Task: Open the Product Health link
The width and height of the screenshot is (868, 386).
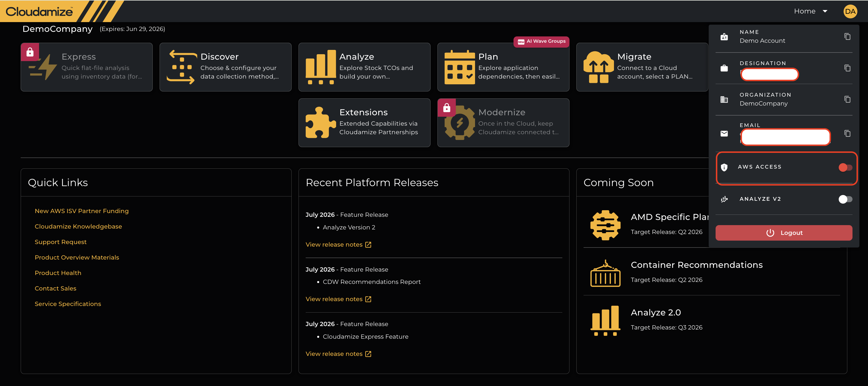Action: click(x=58, y=273)
